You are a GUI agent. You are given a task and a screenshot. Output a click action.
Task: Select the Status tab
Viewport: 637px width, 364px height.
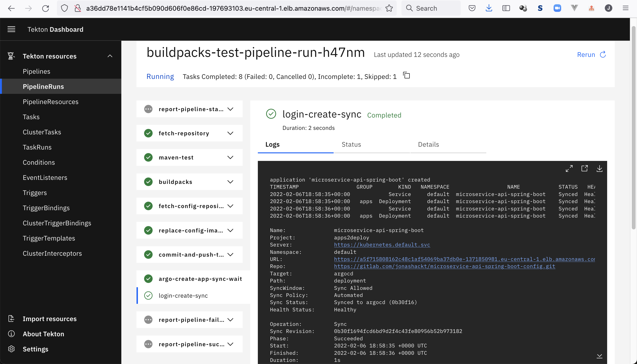[351, 144]
